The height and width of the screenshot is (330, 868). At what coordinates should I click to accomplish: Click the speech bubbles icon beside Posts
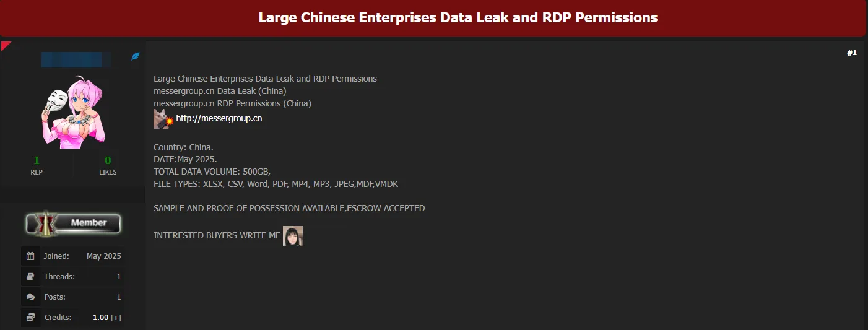pyautogui.click(x=30, y=297)
